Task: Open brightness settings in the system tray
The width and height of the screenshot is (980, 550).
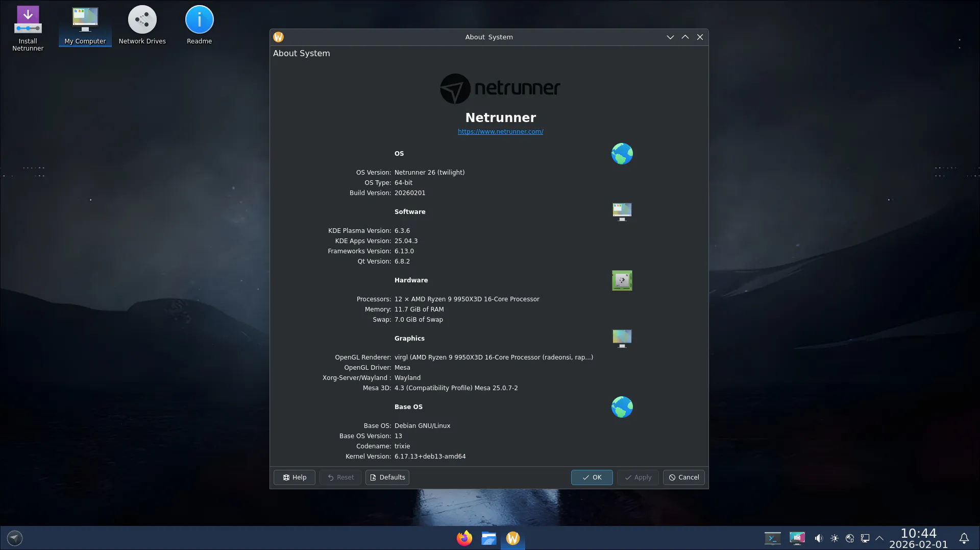Action: click(835, 538)
